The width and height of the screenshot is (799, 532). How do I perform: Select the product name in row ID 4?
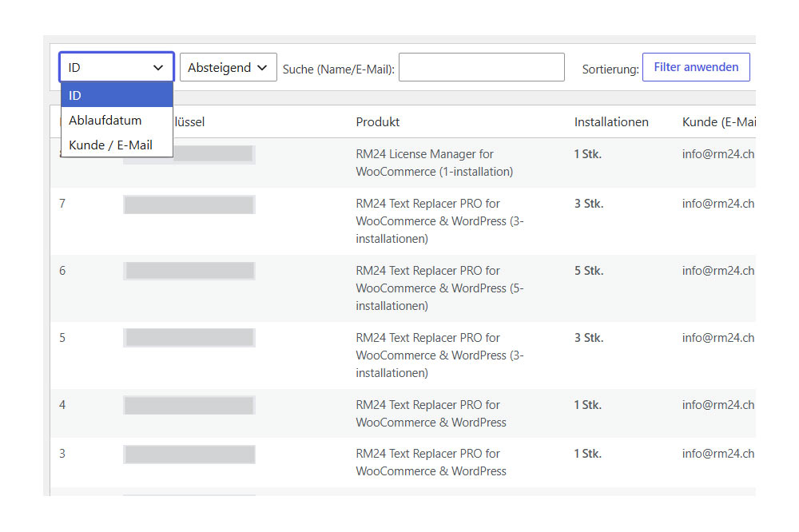(431, 413)
